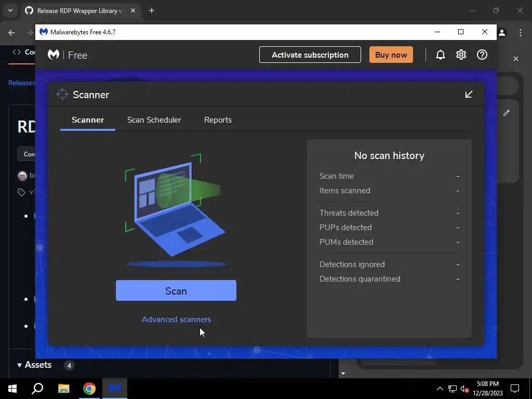Click the Assets count badge 4
Image resolution: width=532 pixels, height=399 pixels.
click(x=69, y=365)
